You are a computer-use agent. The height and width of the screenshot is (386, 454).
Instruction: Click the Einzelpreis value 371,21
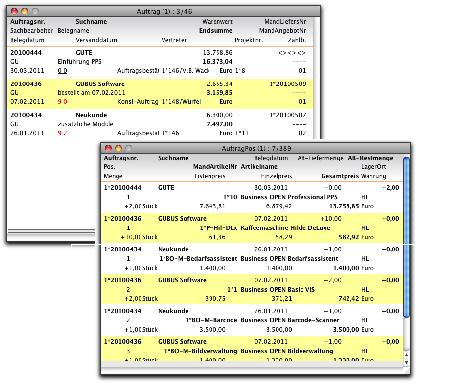click(x=282, y=299)
